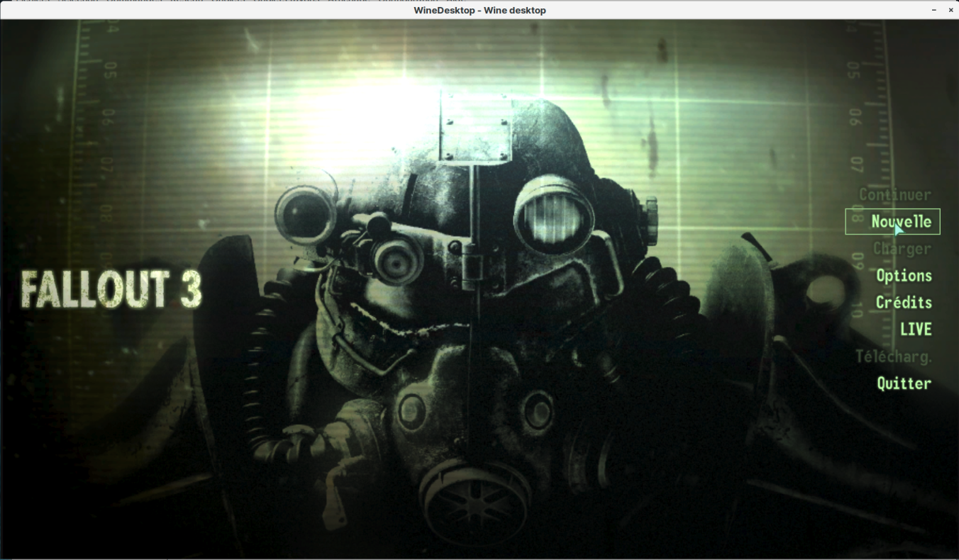Minimize the Wine desktop window
Screen dimensions: 959x560
click(x=933, y=10)
